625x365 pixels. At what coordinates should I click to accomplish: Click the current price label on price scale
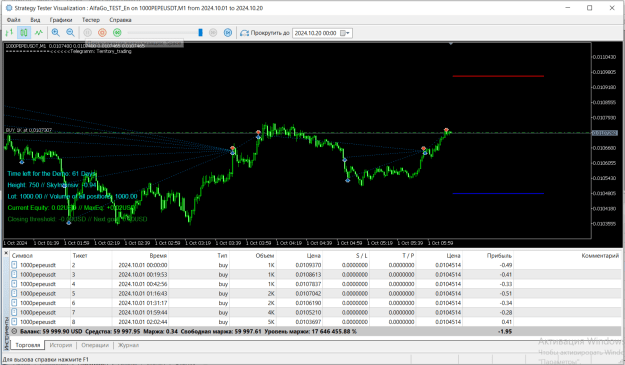(x=604, y=133)
